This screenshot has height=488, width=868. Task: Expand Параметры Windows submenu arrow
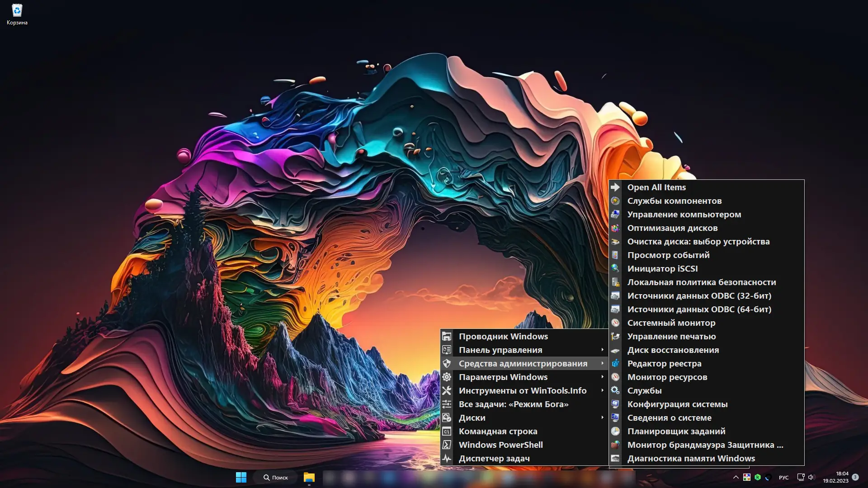point(602,377)
